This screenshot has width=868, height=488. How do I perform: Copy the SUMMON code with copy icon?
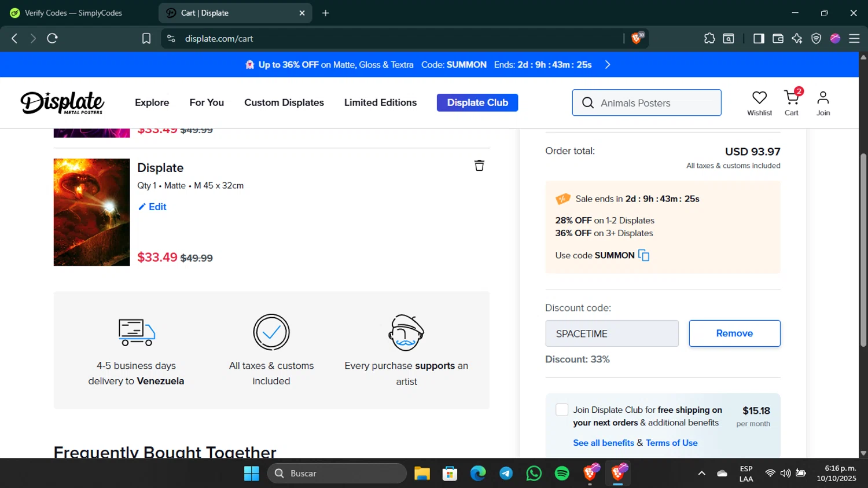(643, 255)
